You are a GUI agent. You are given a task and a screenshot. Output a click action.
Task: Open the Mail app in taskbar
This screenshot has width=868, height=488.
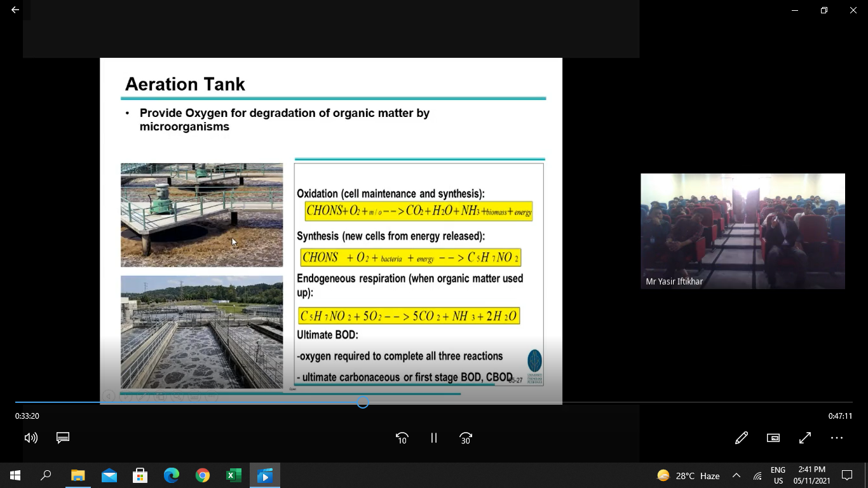click(109, 475)
